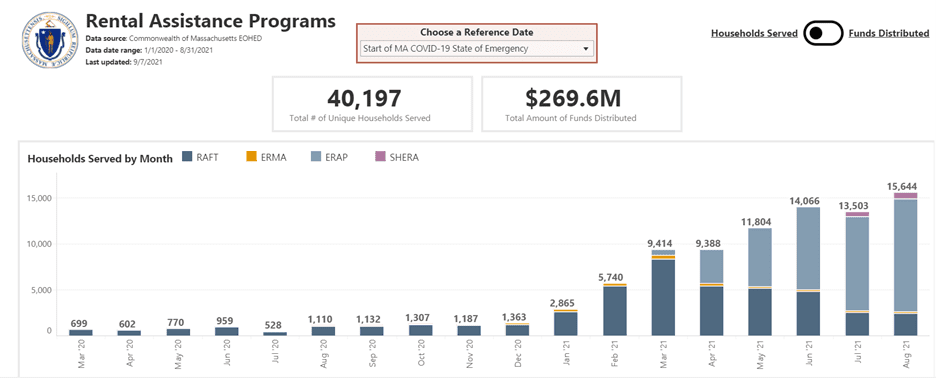Click the May '21 ERAP bar segment
The width and height of the screenshot is (936, 378).
click(x=760, y=257)
